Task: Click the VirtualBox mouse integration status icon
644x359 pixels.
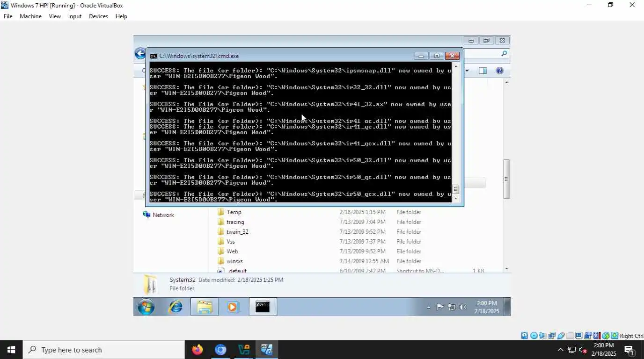Action: (x=606, y=336)
